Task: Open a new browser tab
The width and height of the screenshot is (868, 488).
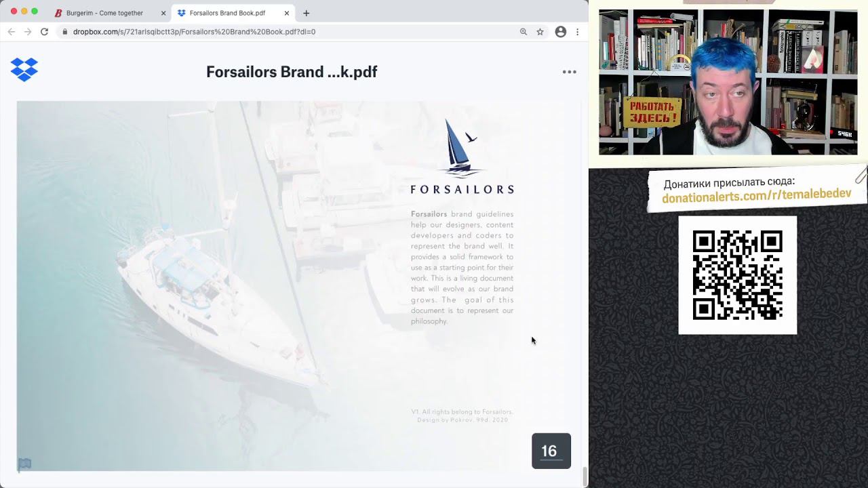Action: (x=307, y=13)
